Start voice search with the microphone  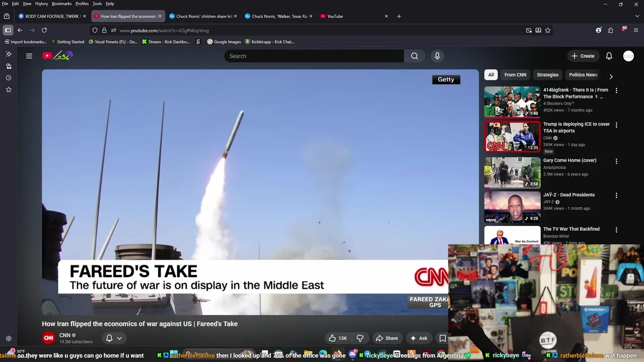(437, 56)
